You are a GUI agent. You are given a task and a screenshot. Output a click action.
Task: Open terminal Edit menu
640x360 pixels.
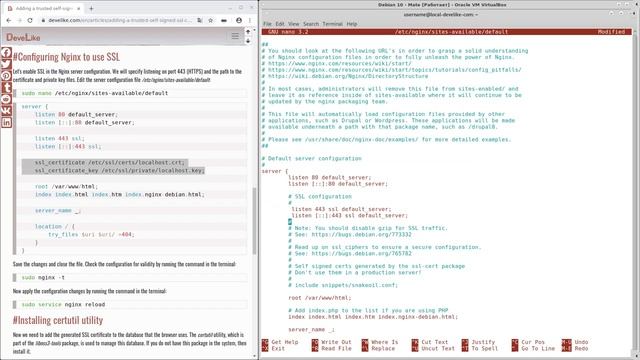coord(280,24)
